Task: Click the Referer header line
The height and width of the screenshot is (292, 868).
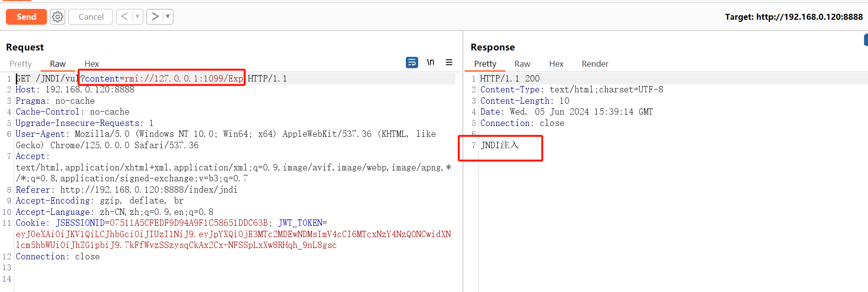Action: [127, 190]
